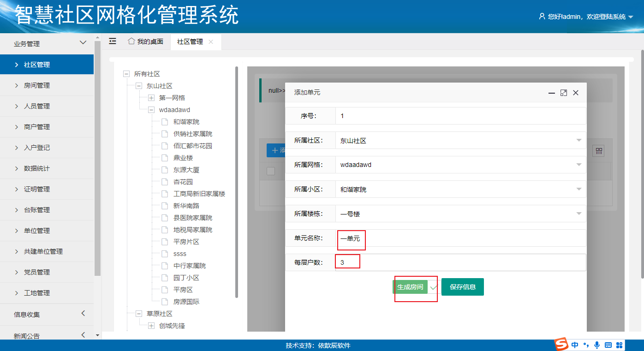Open the 所属楼栋 dropdown
Screen dimensions: 644x351
tap(578, 214)
